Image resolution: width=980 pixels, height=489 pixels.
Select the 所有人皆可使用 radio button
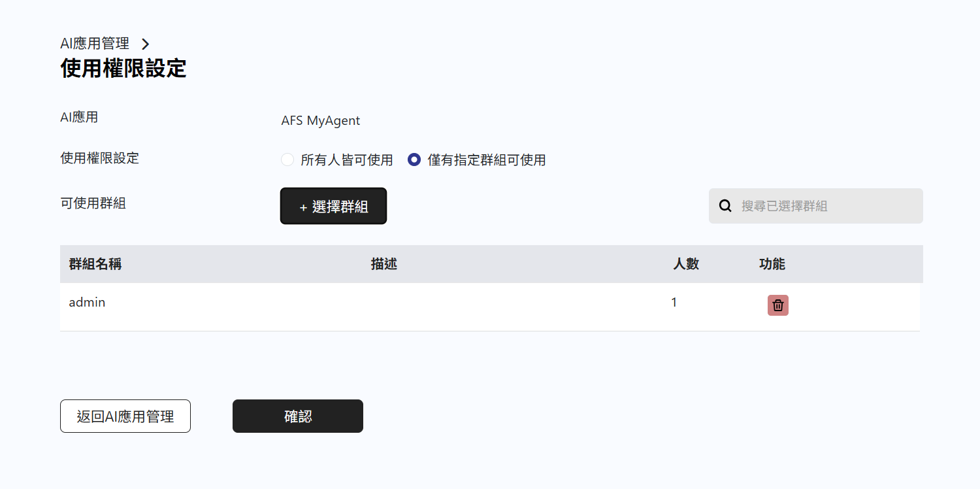pos(287,160)
